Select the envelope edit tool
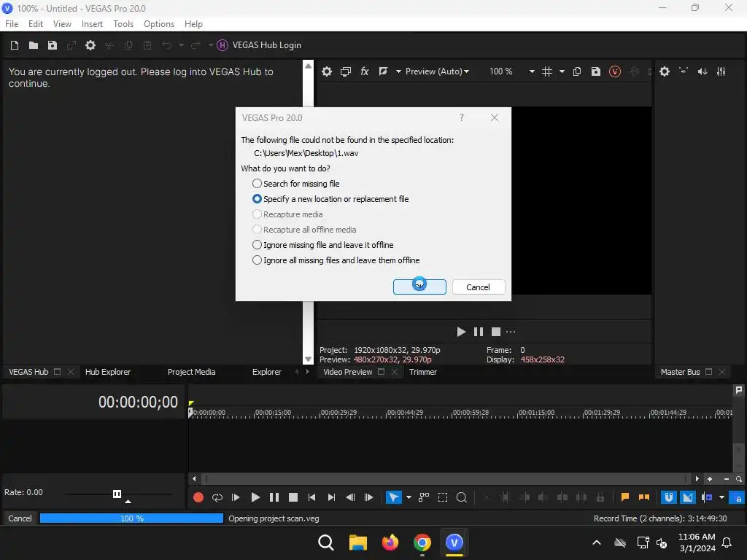 point(424,497)
